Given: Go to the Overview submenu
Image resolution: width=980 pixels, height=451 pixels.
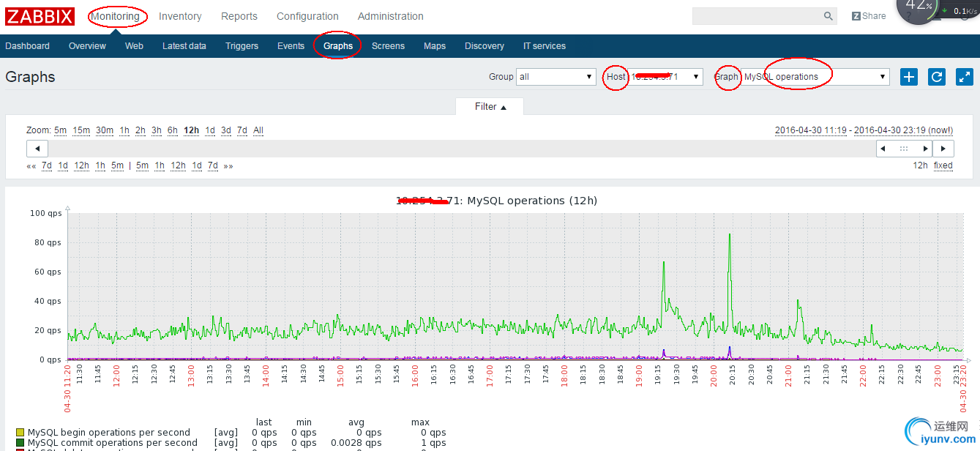Looking at the screenshot, I should 87,46.
